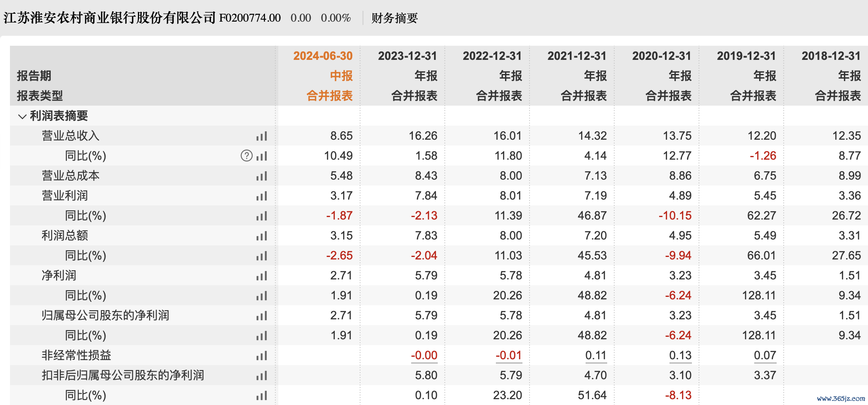Click company name 江苏淮安农村商业银行股份有限公司
The height and width of the screenshot is (405, 868).
tap(110, 18)
